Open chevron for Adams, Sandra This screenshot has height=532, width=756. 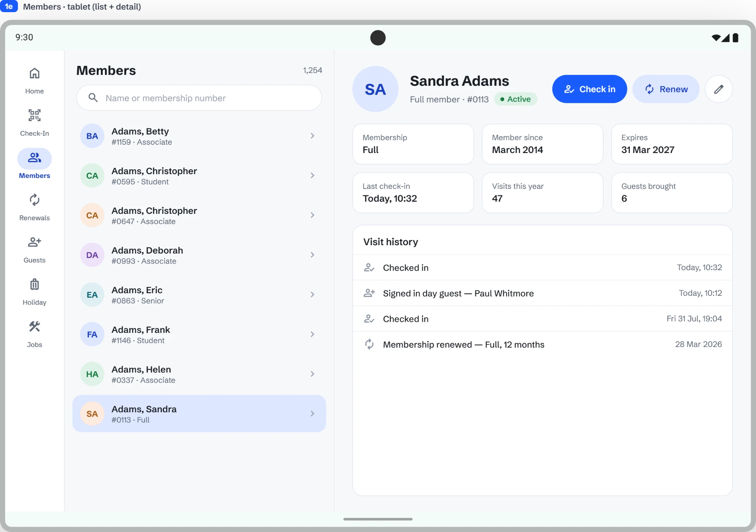312,413
